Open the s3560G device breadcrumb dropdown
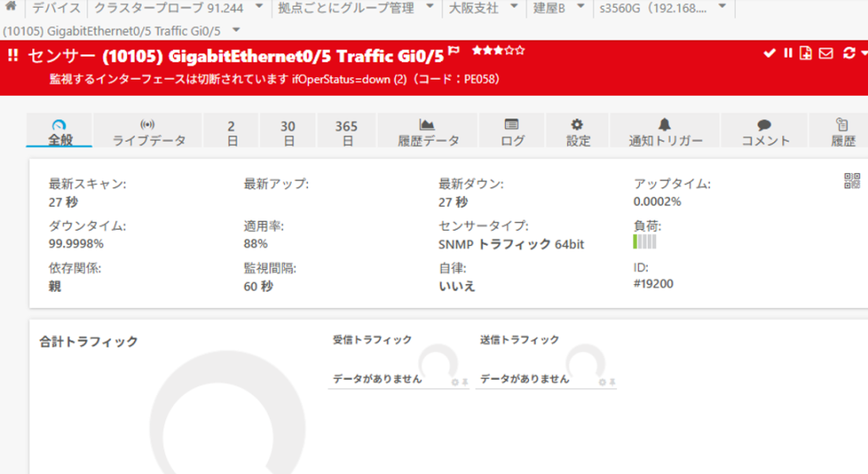This screenshot has height=474, width=868. click(x=721, y=8)
